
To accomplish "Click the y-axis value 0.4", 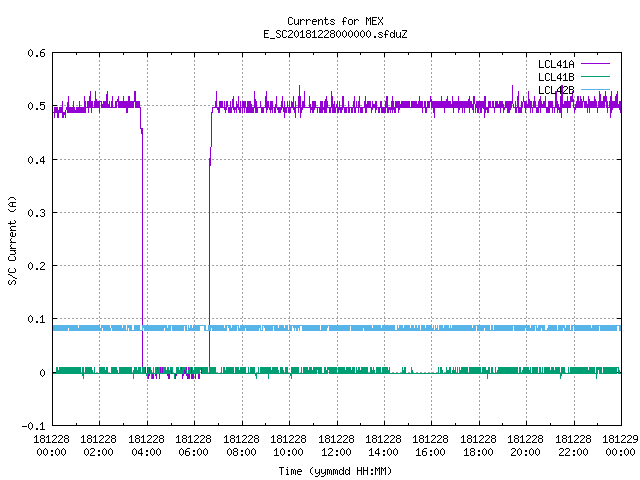I will click(36, 160).
